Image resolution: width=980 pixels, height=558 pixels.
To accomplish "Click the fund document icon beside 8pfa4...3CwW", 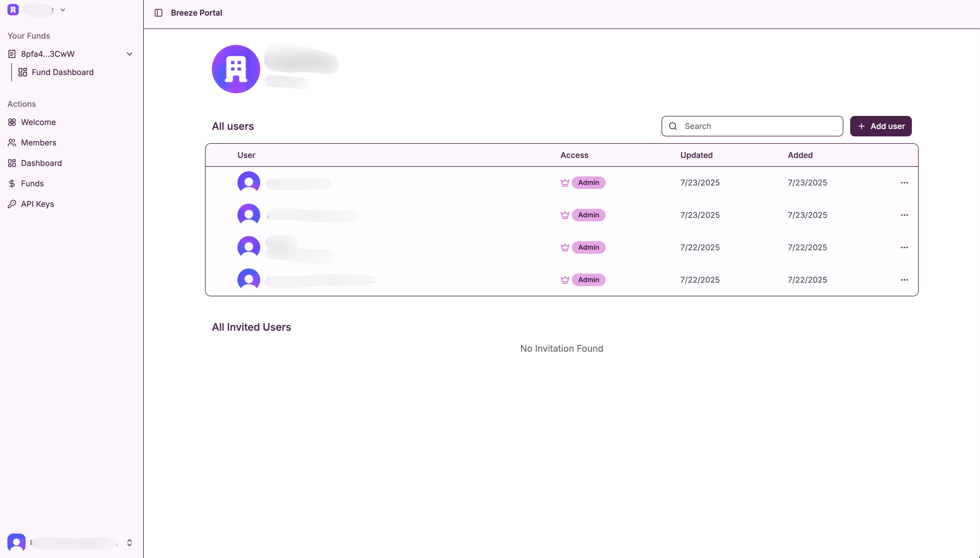I will click(x=12, y=54).
